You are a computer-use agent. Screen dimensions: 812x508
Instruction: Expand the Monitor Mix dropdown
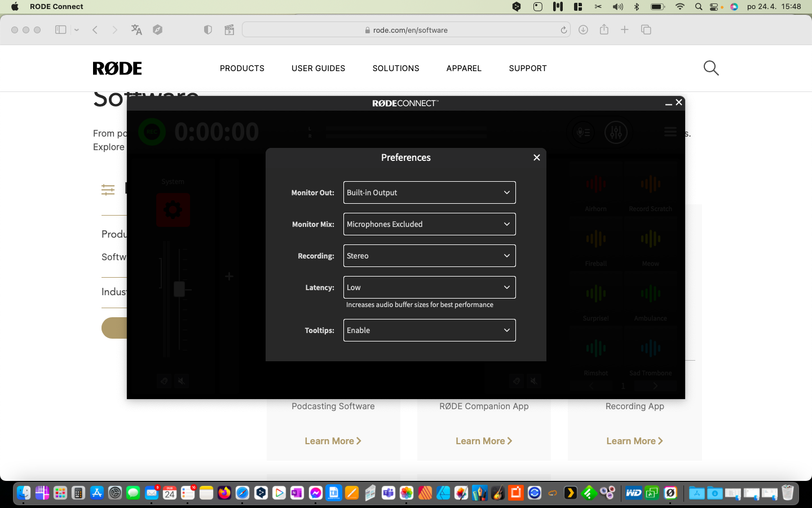click(x=429, y=224)
